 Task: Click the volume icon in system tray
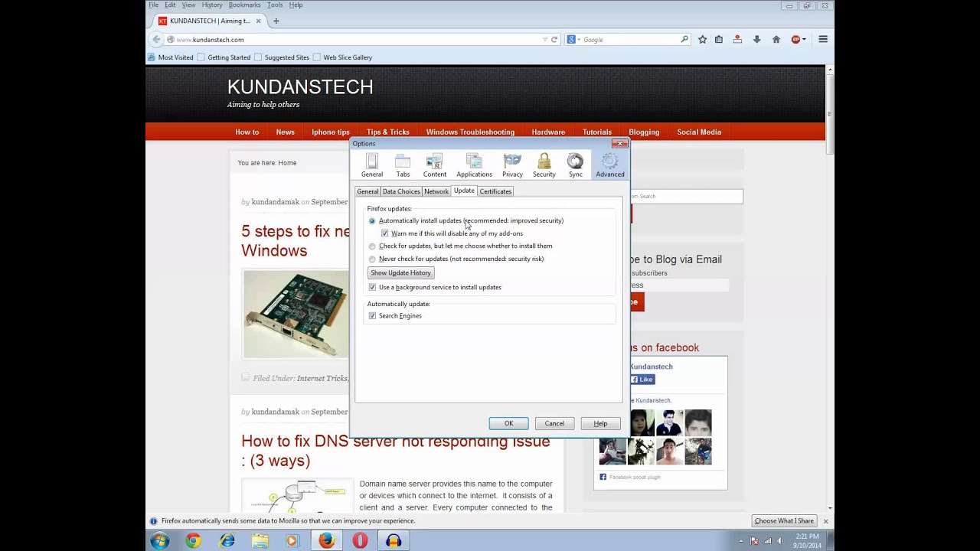click(x=780, y=541)
